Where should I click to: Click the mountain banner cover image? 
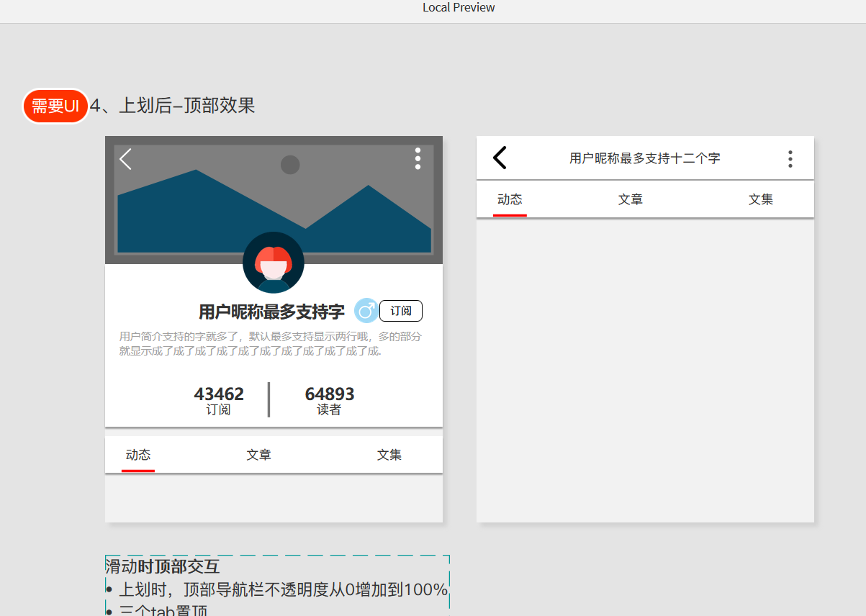click(274, 200)
